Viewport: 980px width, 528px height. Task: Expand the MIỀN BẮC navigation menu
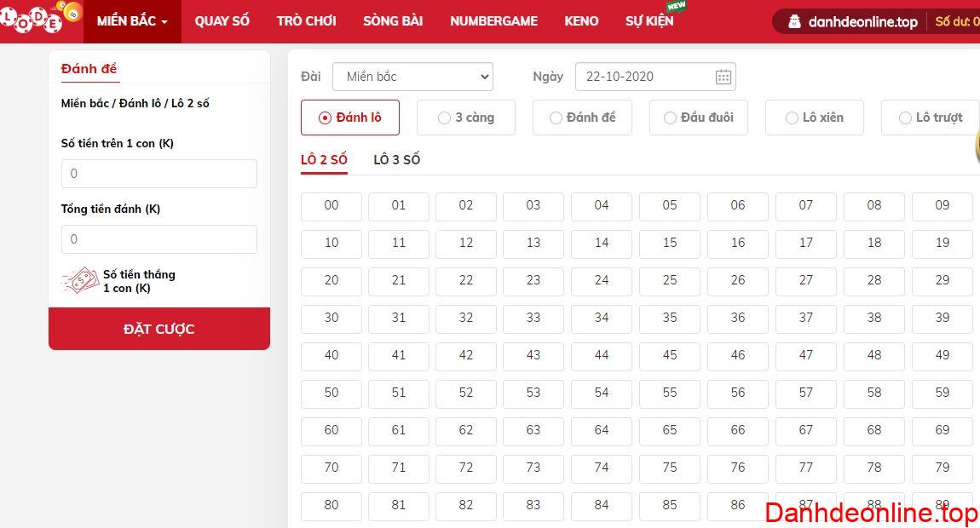tap(132, 21)
